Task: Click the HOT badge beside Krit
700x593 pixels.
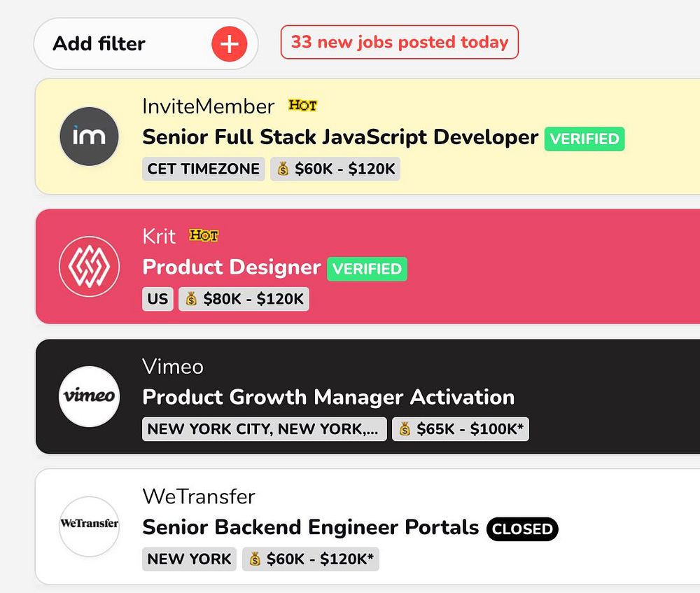Action: tap(204, 236)
